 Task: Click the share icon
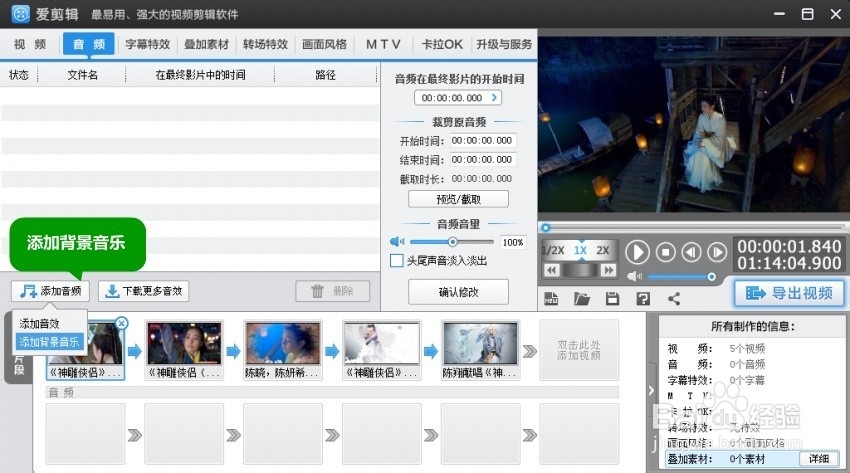point(674,299)
